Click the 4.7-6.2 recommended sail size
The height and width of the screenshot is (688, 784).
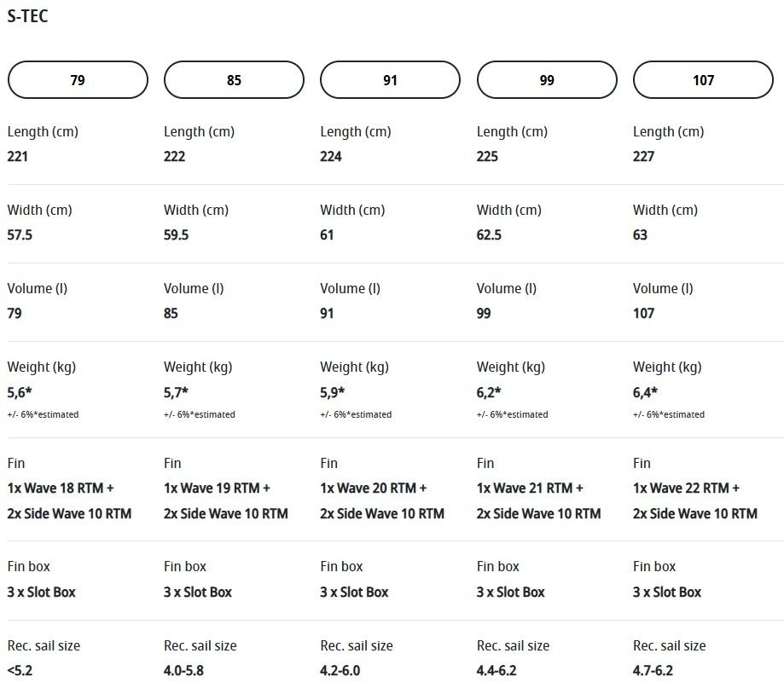pyautogui.click(x=653, y=670)
